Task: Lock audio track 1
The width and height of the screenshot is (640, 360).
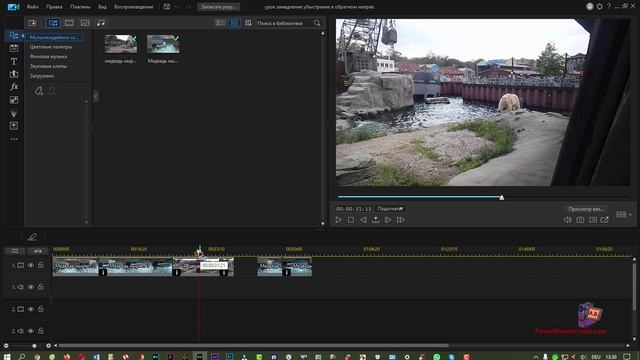Action: [x=41, y=287]
